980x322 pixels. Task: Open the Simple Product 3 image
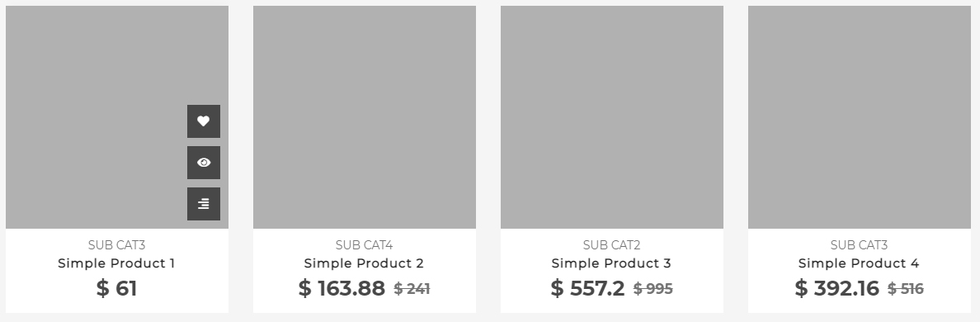[612, 117]
